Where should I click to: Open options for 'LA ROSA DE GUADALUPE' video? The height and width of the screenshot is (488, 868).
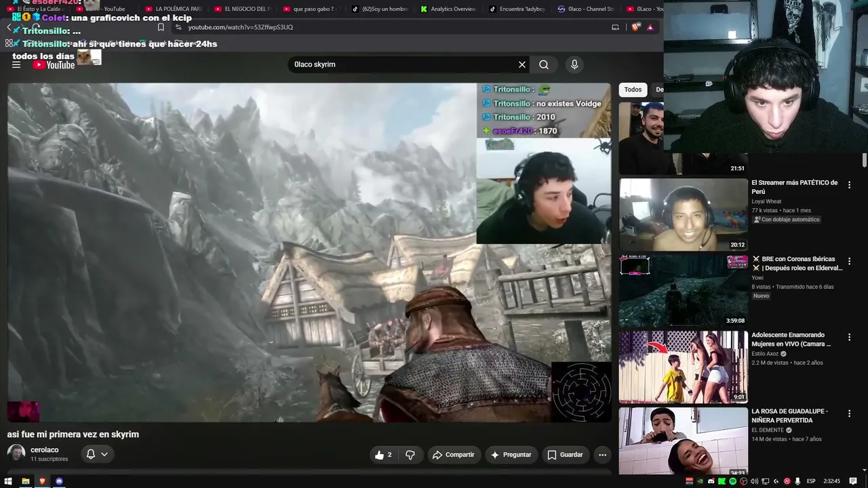[x=849, y=413]
